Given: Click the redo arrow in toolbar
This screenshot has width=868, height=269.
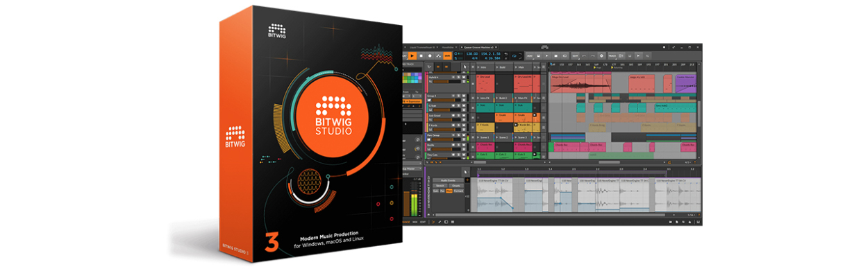Looking at the screenshot, I should [x=592, y=56].
